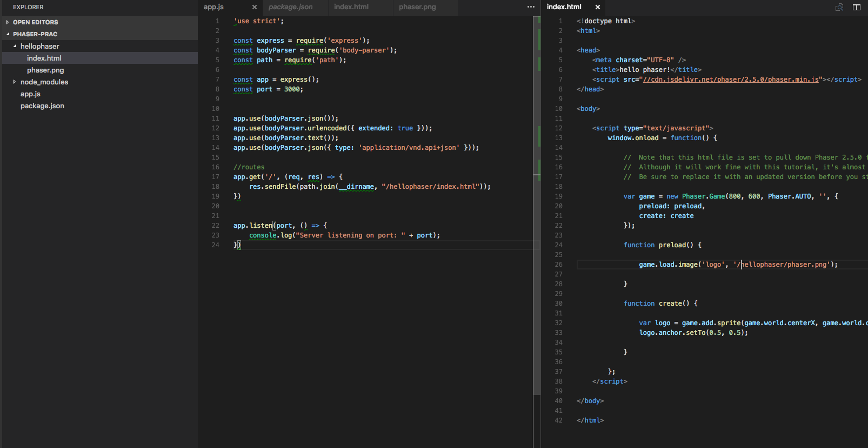Switch to the package.json tab
868x448 pixels.
[290, 7]
